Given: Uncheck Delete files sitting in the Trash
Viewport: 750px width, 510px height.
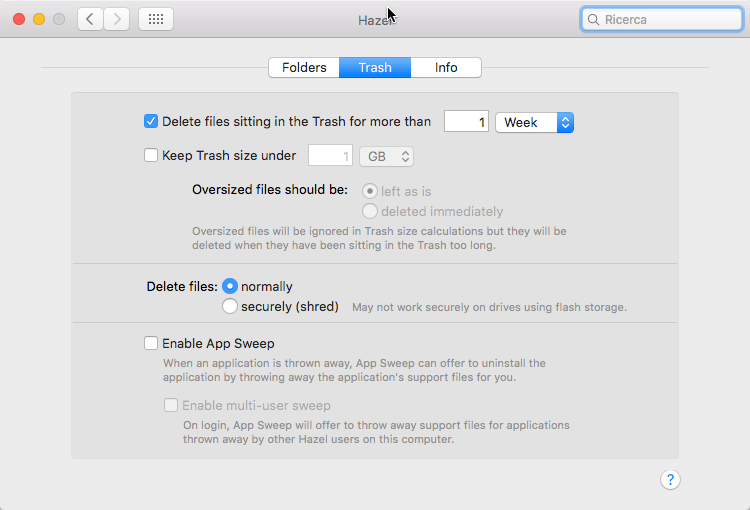Looking at the screenshot, I should point(151,122).
